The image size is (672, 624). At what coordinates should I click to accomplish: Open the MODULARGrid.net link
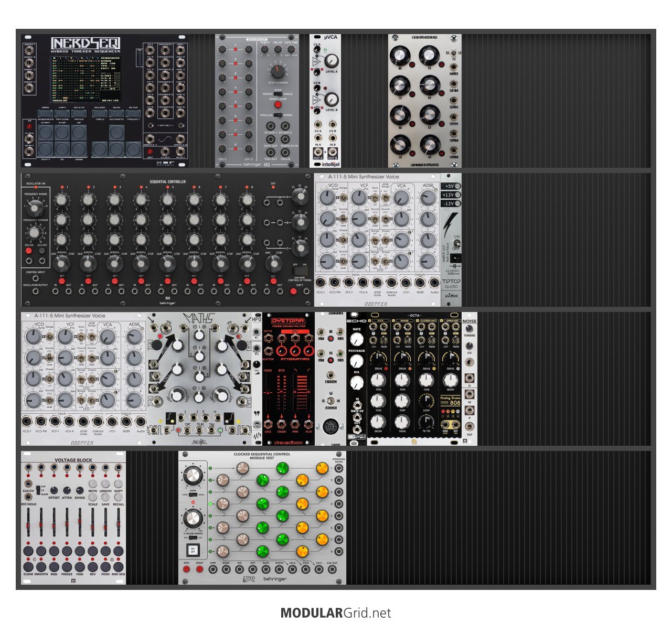[x=336, y=612]
